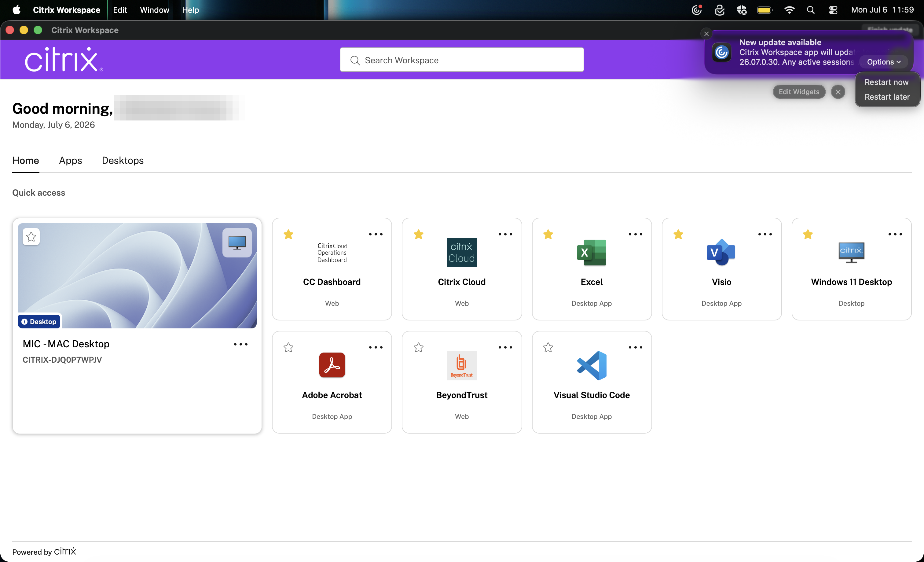This screenshot has width=924, height=562.
Task: Open the Help menu in the menu bar
Action: coord(190,10)
